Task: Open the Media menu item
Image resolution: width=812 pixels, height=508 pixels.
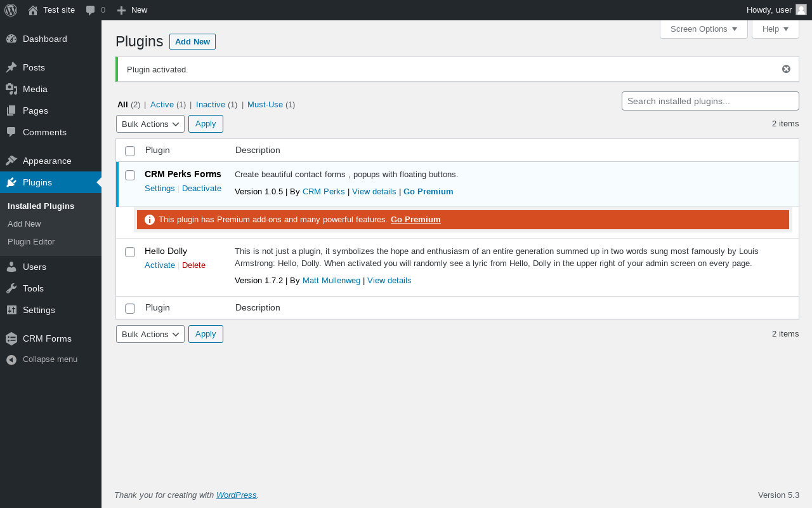Action: [x=51, y=89]
